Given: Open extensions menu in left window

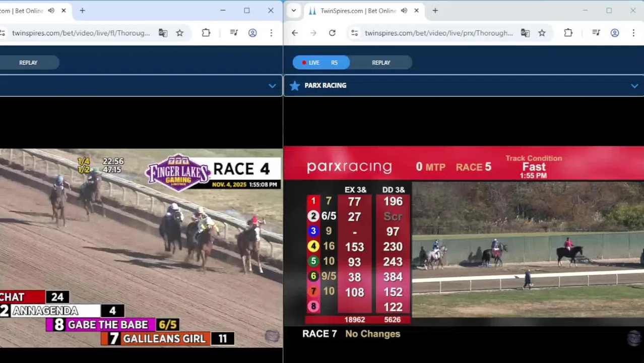Looking at the screenshot, I should click(x=206, y=33).
